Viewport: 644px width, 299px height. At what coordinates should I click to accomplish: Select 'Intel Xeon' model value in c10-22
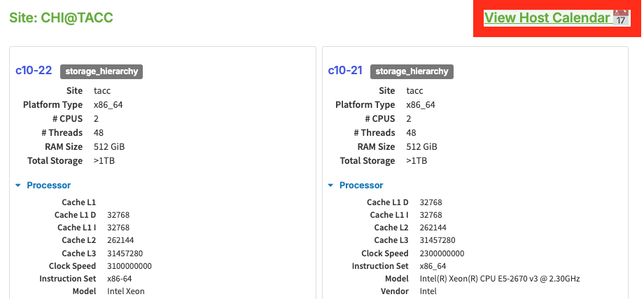click(x=126, y=291)
